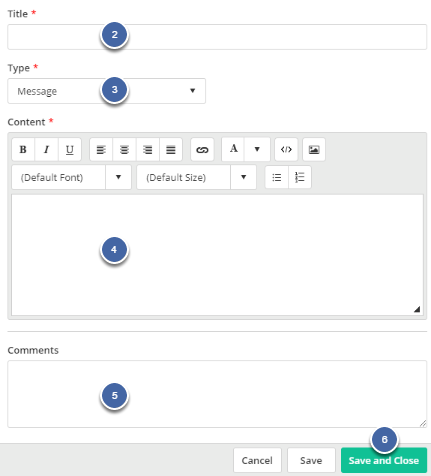Screen dimensions: 431x476
Task: Open the HTML source code view
Action: (x=286, y=149)
